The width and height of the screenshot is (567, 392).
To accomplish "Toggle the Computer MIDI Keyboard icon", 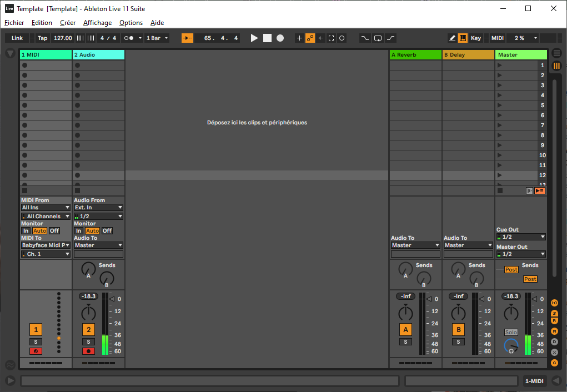I will coord(462,38).
